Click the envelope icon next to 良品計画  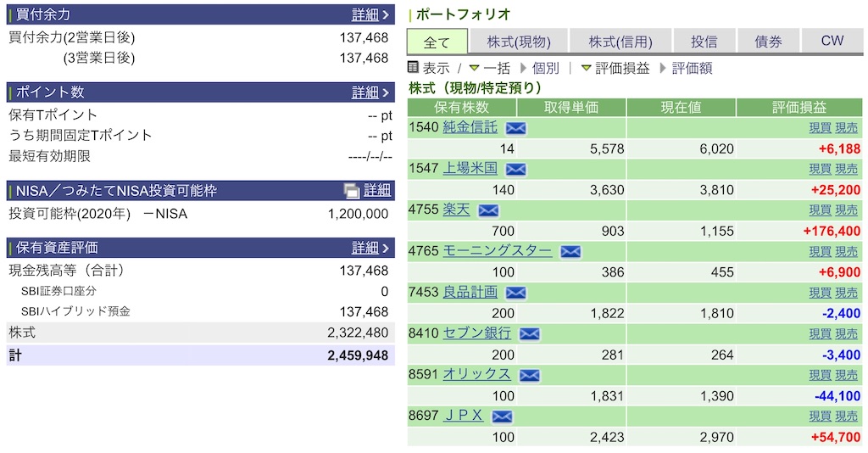point(515,293)
